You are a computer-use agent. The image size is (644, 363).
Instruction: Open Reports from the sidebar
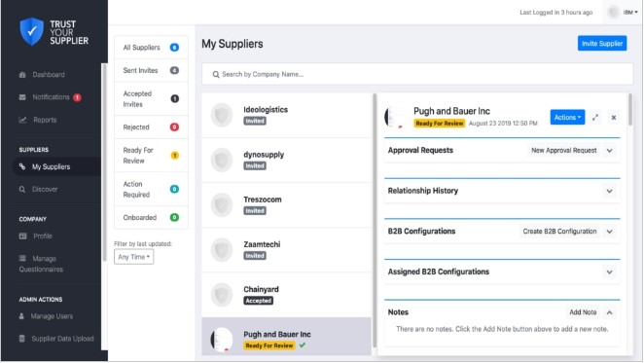45,120
